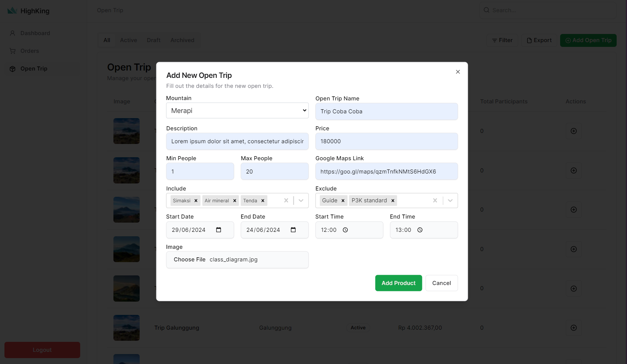
Task: Click the Choose File image upload
Action: pyautogui.click(x=190, y=260)
